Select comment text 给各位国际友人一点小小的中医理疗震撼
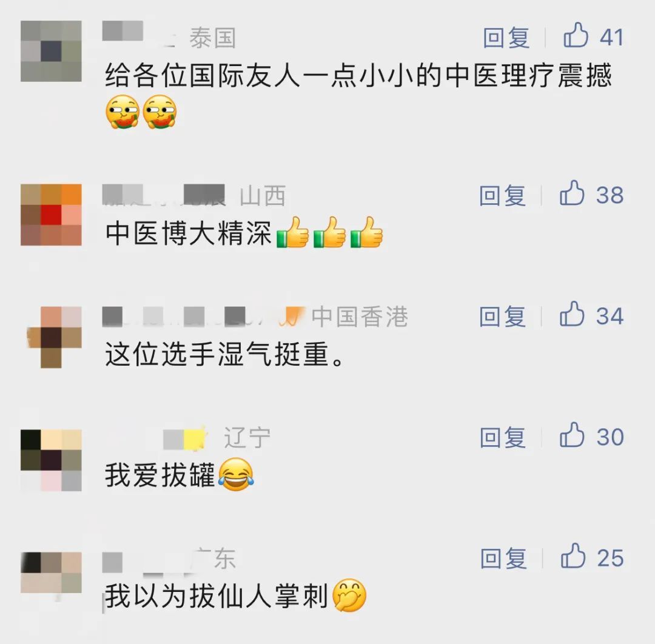 point(358,76)
